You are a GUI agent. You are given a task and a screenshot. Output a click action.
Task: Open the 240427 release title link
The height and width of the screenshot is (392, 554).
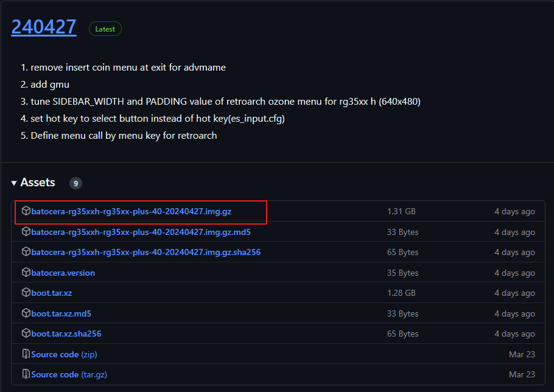(44, 27)
